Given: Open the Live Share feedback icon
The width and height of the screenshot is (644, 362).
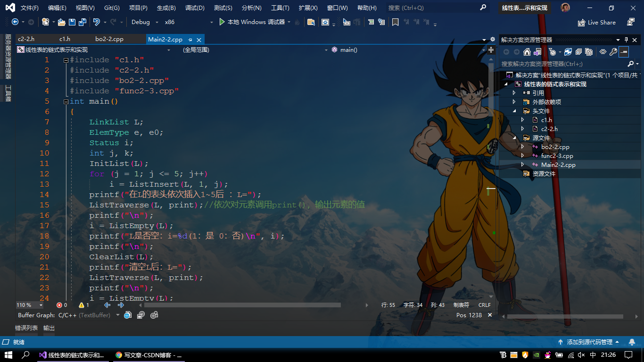Looking at the screenshot, I should coord(631,22).
